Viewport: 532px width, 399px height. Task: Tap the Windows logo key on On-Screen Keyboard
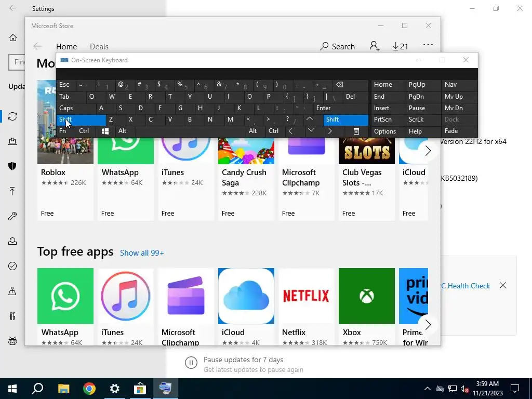[x=105, y=131]
